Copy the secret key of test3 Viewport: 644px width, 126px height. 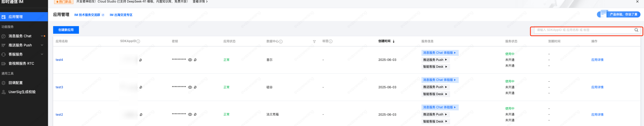coord(195,87)
